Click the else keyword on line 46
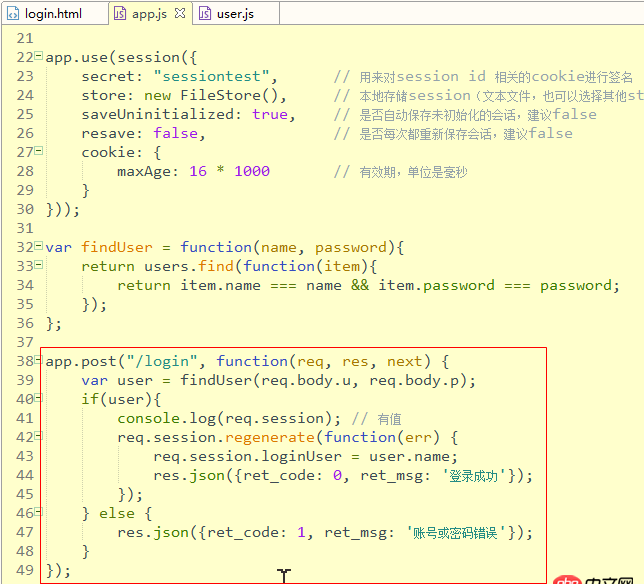This screenshot has width=644, height=584. pyautogui.click(x=117, y=513)
